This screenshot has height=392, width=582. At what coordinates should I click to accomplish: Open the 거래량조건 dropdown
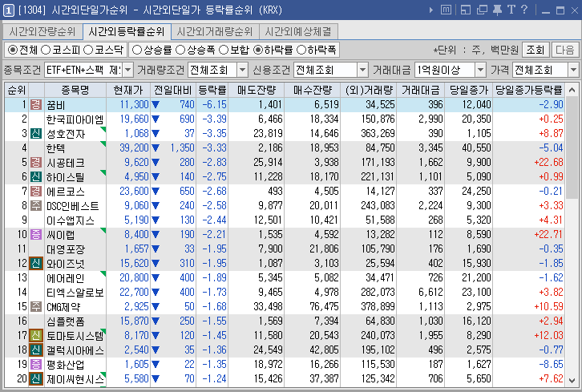point(242,70)
